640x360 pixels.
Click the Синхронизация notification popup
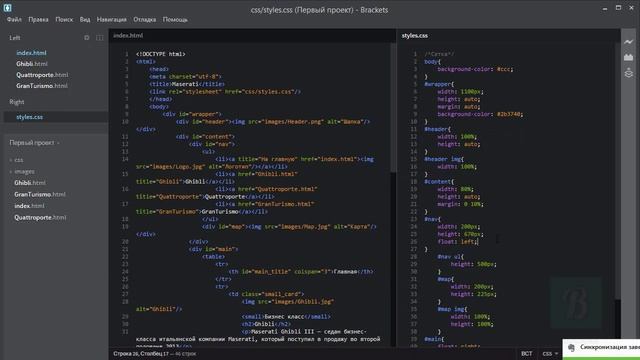tap(601, 349)
